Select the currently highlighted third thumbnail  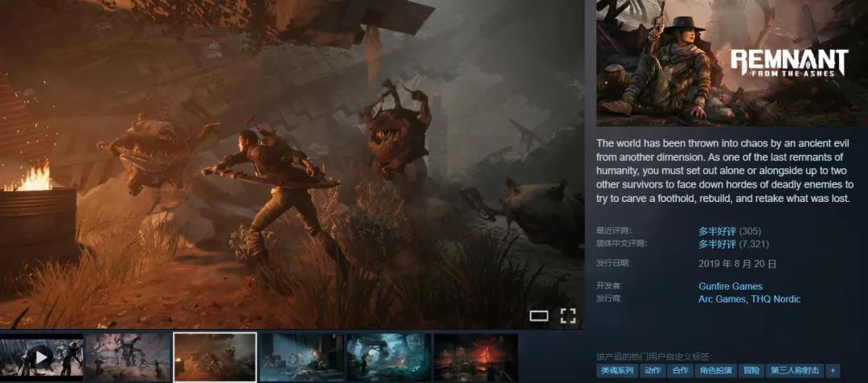[215, 357]
